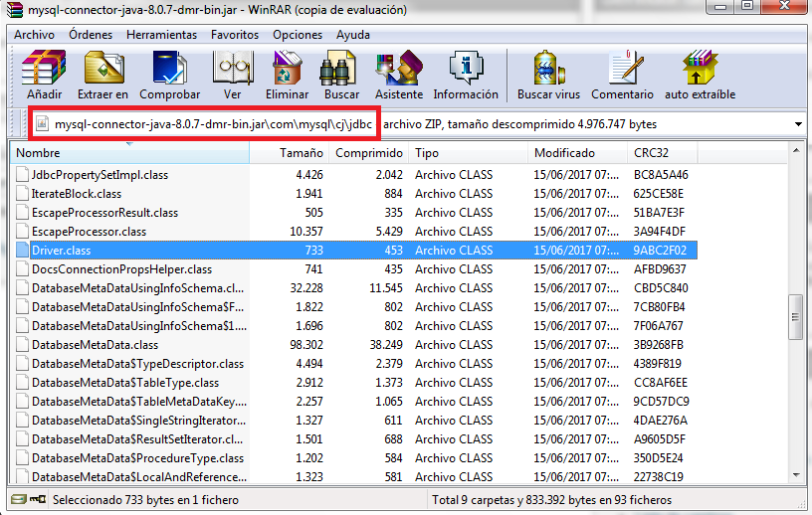Viewport: 812px width, 515px height.
Task: Show archive Información icon
Action: 466,68
